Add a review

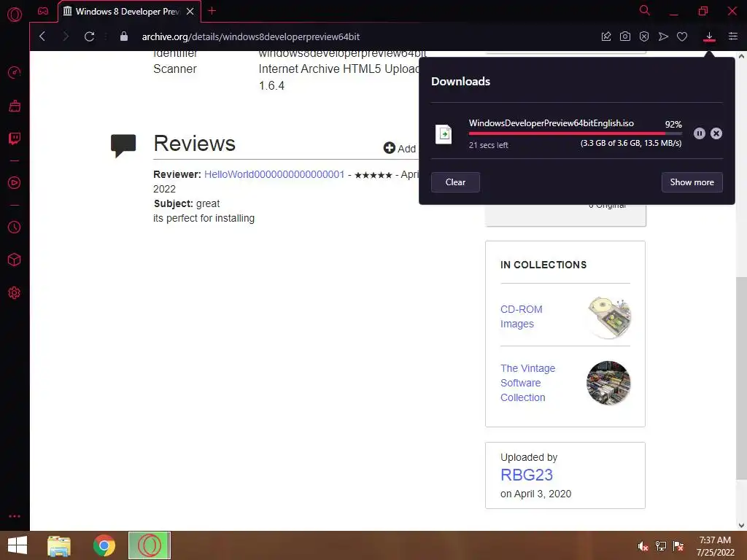[400, 149]
